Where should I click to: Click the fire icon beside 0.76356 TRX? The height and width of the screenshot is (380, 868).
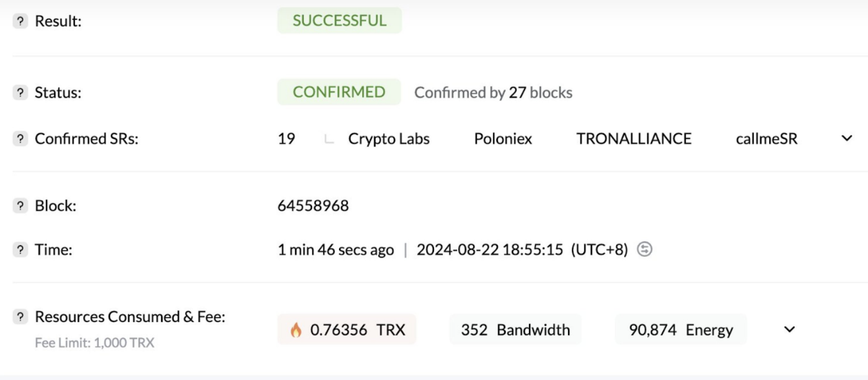point(296,330)
